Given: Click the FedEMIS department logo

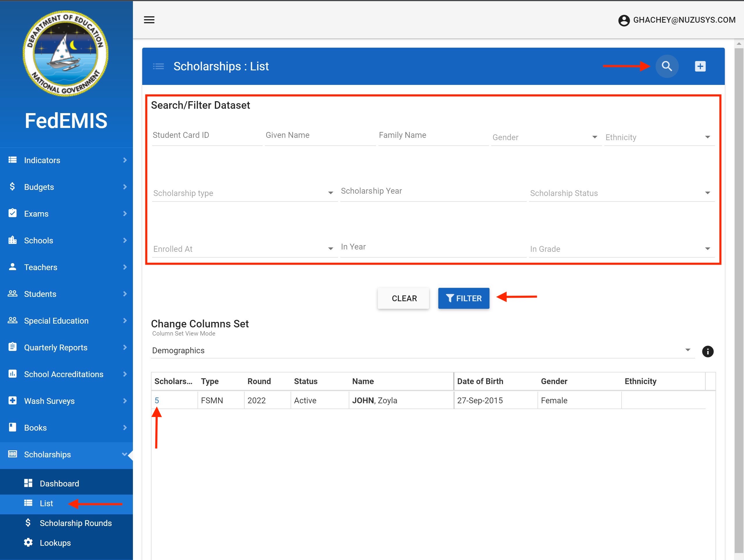Looking at the screenshot, I should pos(66,54).
